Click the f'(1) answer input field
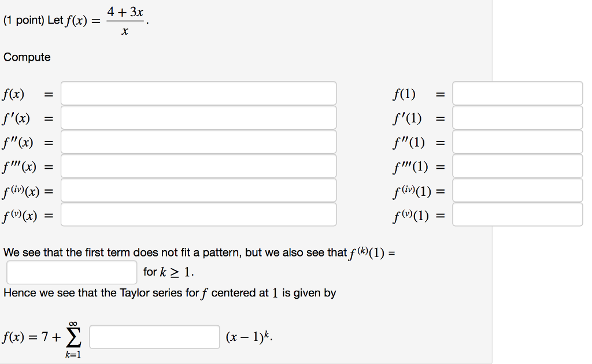 tap(517, 117)
